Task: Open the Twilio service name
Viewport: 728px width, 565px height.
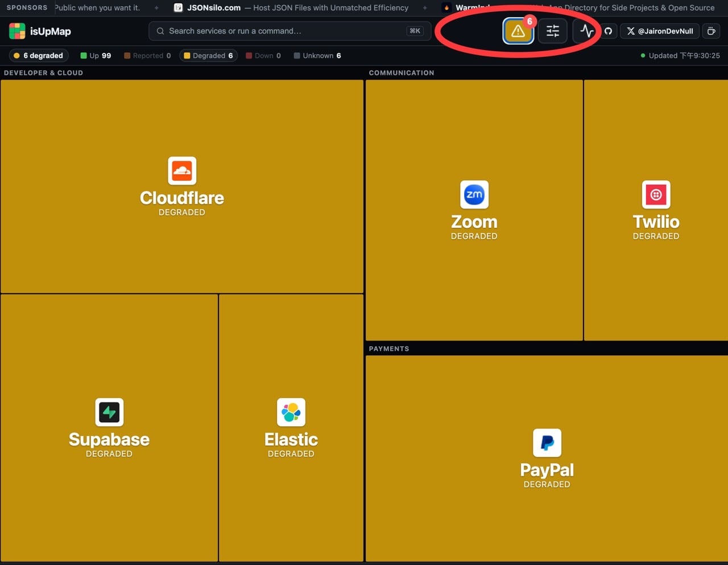Action: [x=656, y=222]
